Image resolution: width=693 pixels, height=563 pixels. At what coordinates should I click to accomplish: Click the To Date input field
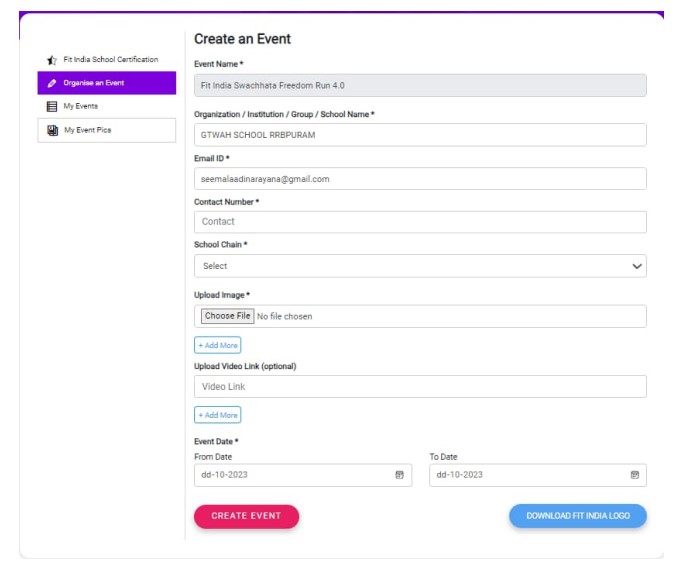pyautogui.click(x=538, y=475)
